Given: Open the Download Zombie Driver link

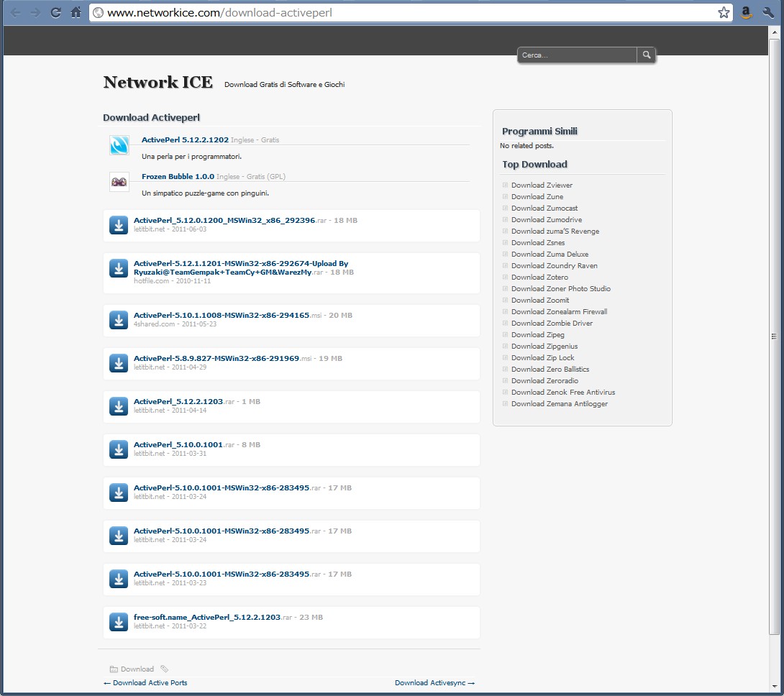Looking at the screenshot, I should tap(552, 323).
